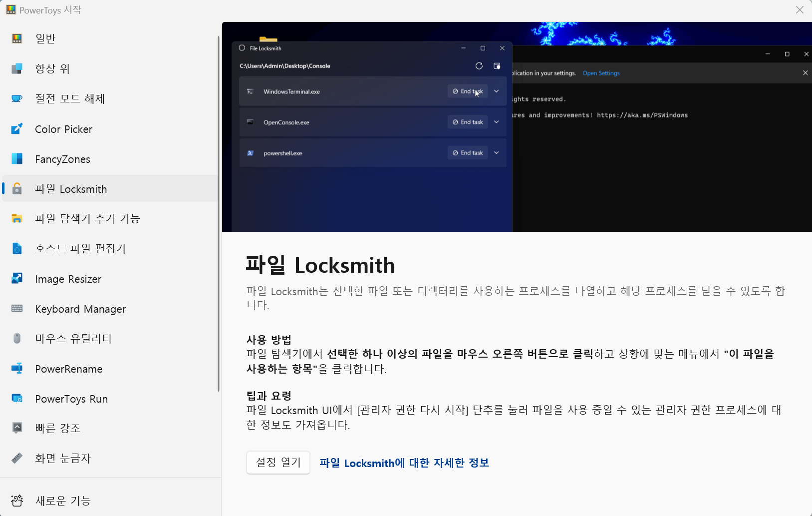
Task: Click the 화면 눈금자 ruler icon
Action: coord(17,458)
